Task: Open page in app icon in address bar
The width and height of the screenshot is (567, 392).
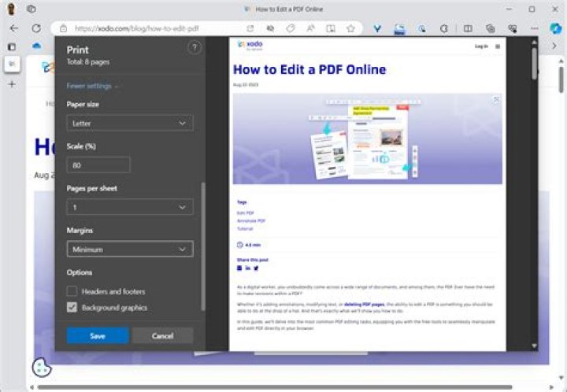Action: click(250, 28)
